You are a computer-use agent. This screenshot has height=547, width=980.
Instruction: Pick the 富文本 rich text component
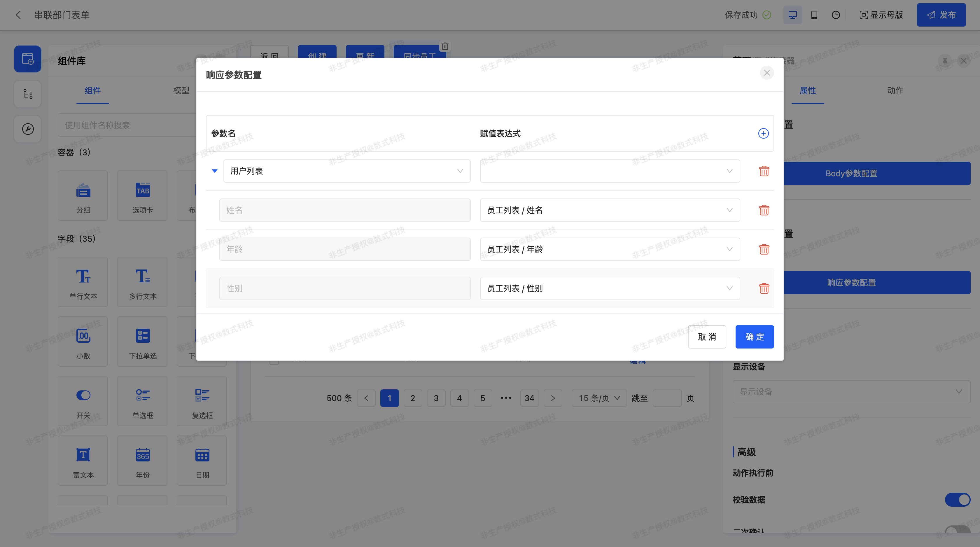pyautogui.click(x=83, y=461)
